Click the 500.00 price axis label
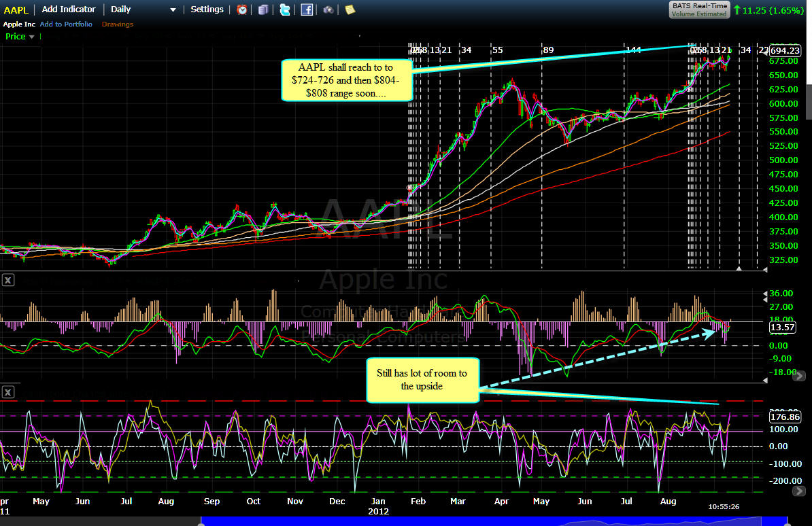 [783, 160]
